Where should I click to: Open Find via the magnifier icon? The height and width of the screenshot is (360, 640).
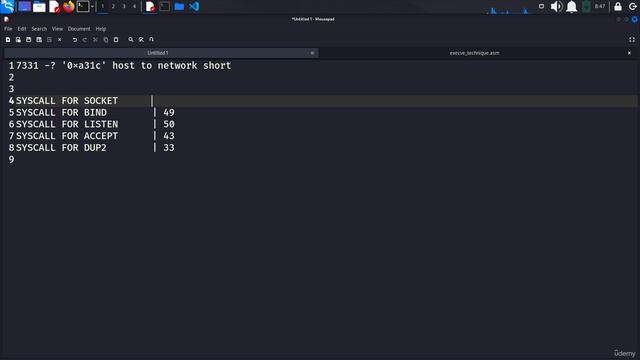tap(131, 40)
